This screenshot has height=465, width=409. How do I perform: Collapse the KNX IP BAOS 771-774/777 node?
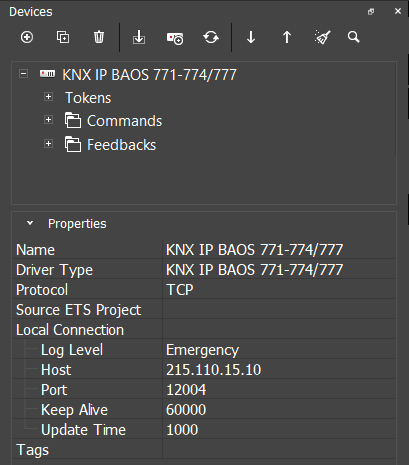point(23,73)
